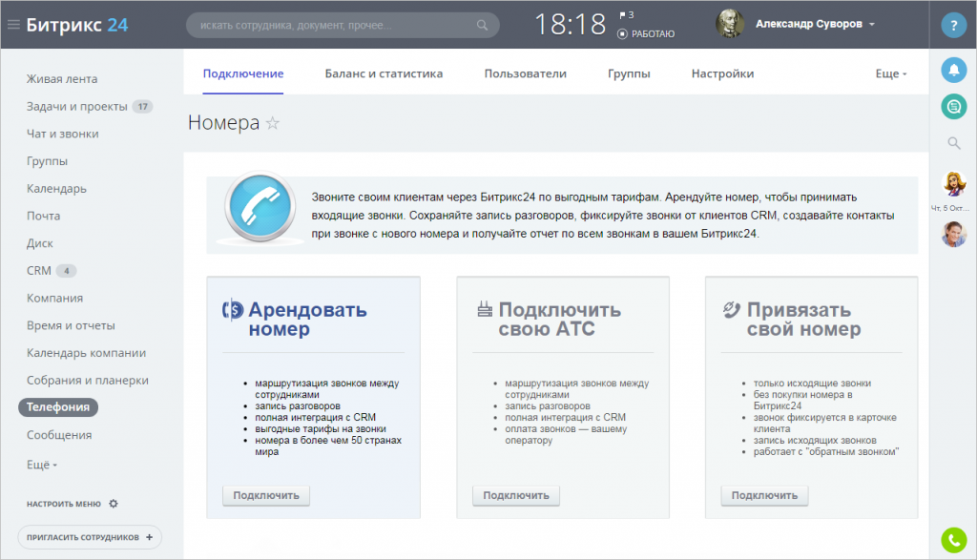The height and width of the screenshot is (560, 977).
Task: Click the blue telephone illustration icon
Action: coord(260,207)
